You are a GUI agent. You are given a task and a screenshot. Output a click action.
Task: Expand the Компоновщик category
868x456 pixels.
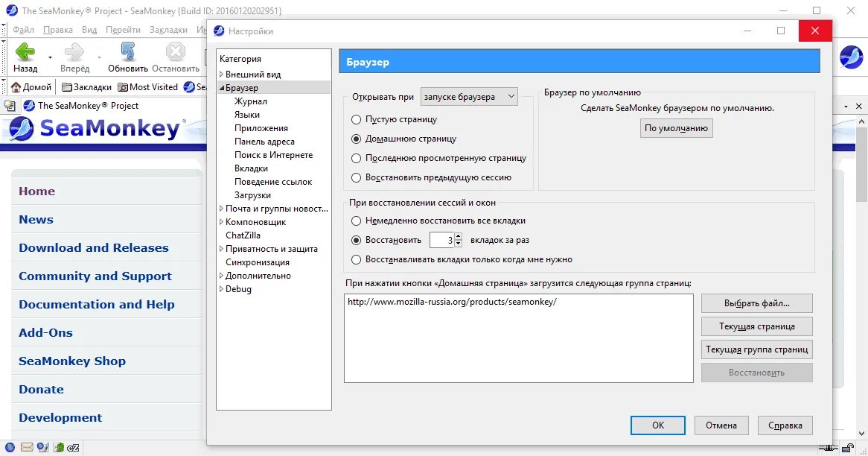pyautogui.click(x=221, y=221)
